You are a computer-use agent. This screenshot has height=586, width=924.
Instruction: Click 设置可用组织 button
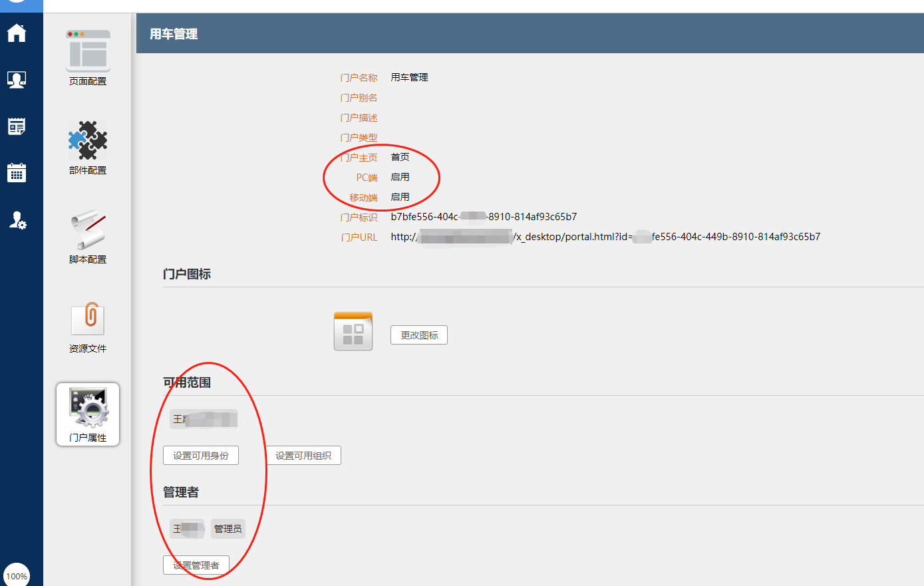[x=303, y=456]
